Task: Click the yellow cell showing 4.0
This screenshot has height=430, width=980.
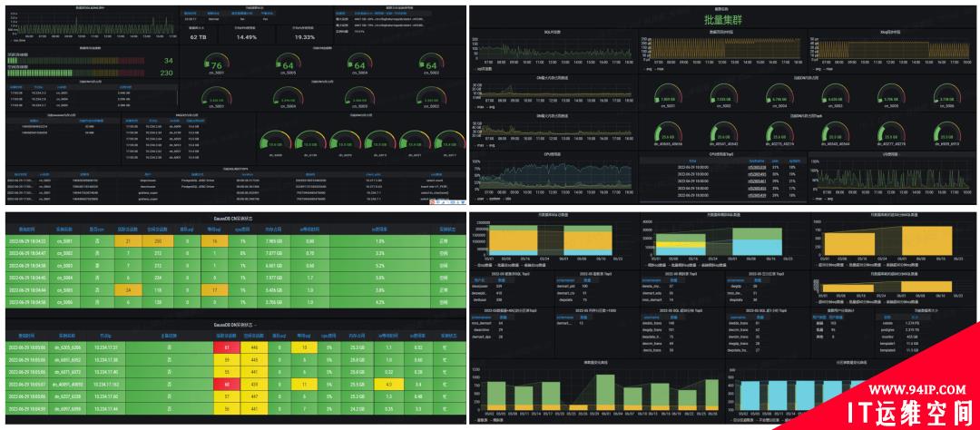Action: click(x=388, y=384)
